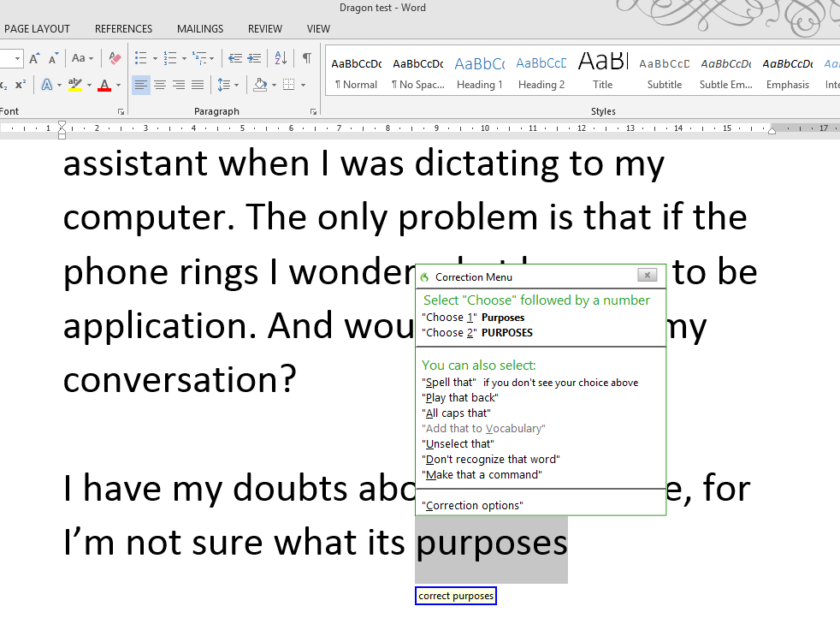840x630 pixels.
Task: Apply superscript formatting
Action: [x=21, y=85]
